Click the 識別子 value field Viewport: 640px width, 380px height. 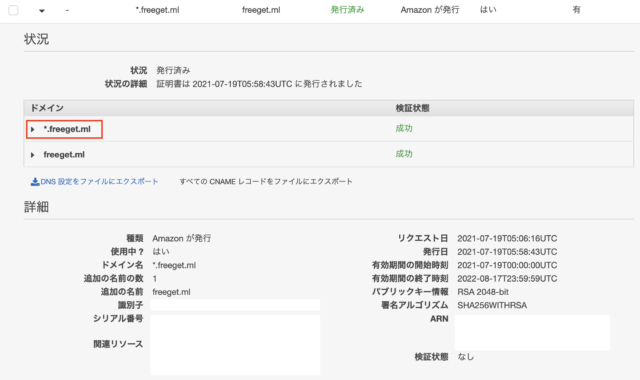click(x=235, y=305)
